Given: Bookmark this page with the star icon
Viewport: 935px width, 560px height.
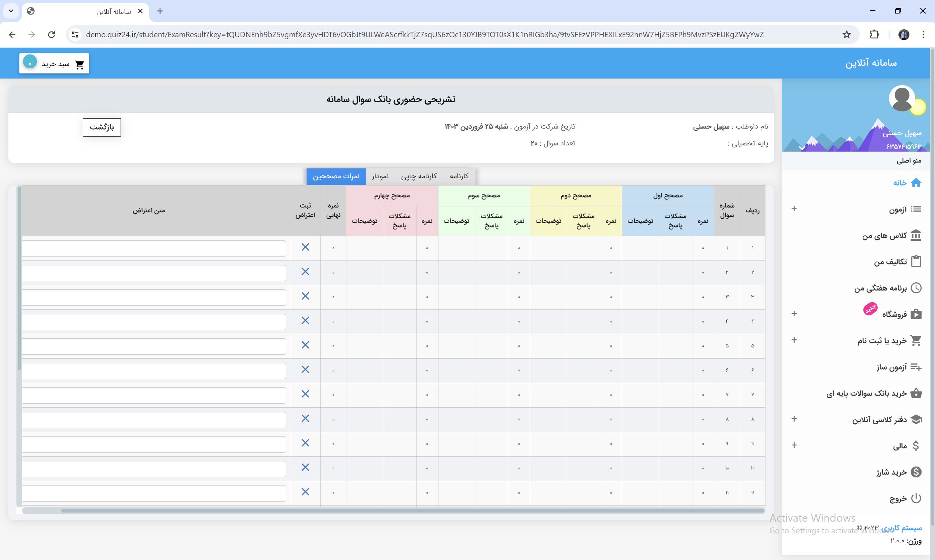Looking at the screenshot, I should (846, 35).
